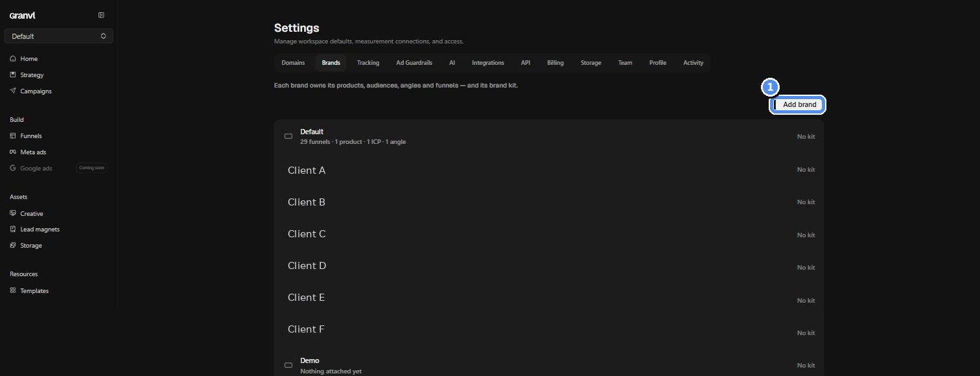Screen dimensions: 980x376
Task: Open the Storage settings tab
Action: (591, 63)
